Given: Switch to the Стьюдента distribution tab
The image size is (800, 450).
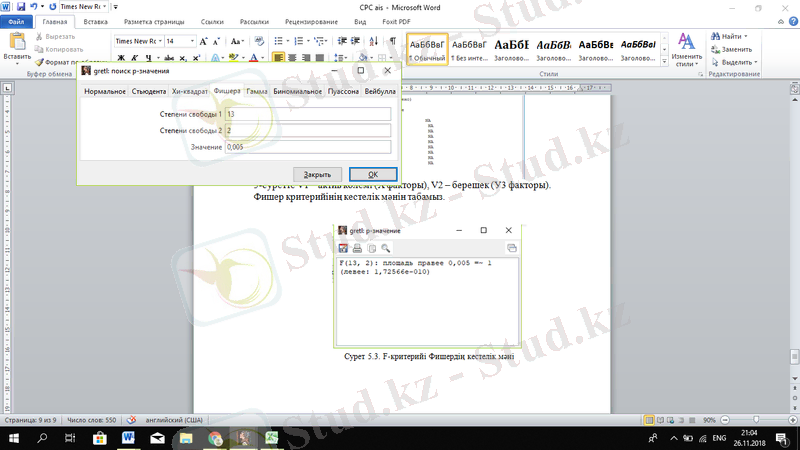Looking at the screenshot, I should pos(148,92).
